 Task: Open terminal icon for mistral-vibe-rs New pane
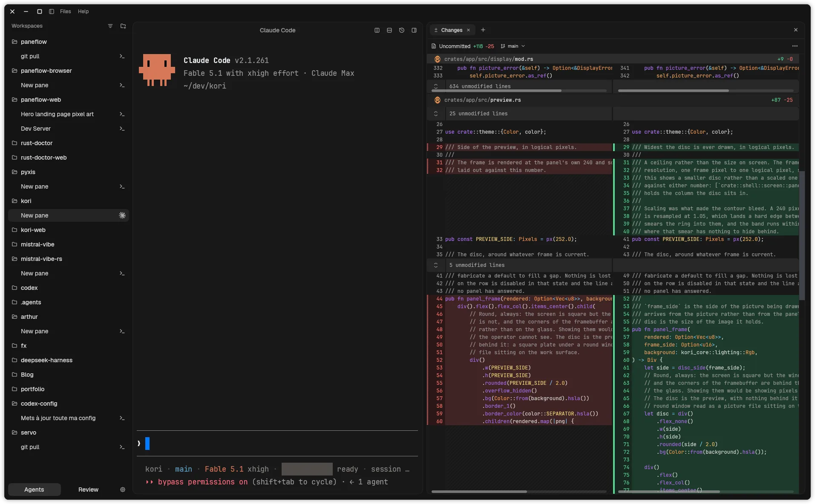click(x=122, y=273)
